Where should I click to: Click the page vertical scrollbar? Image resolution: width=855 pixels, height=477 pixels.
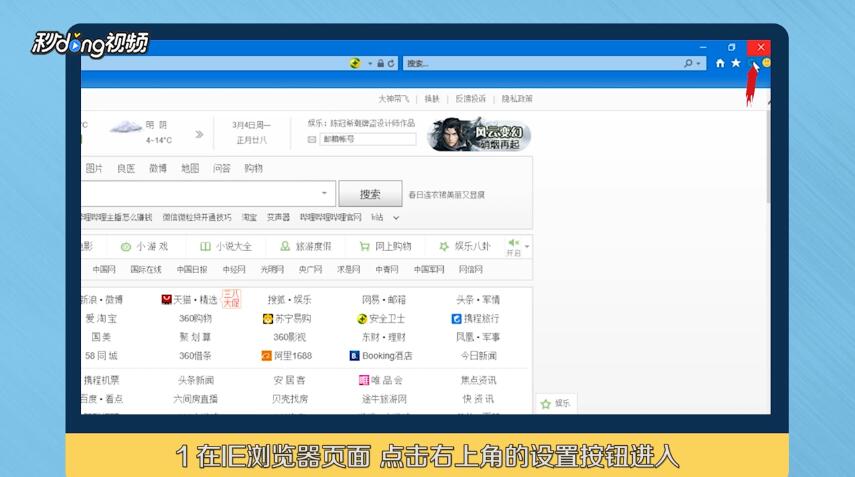coord(768,155)
